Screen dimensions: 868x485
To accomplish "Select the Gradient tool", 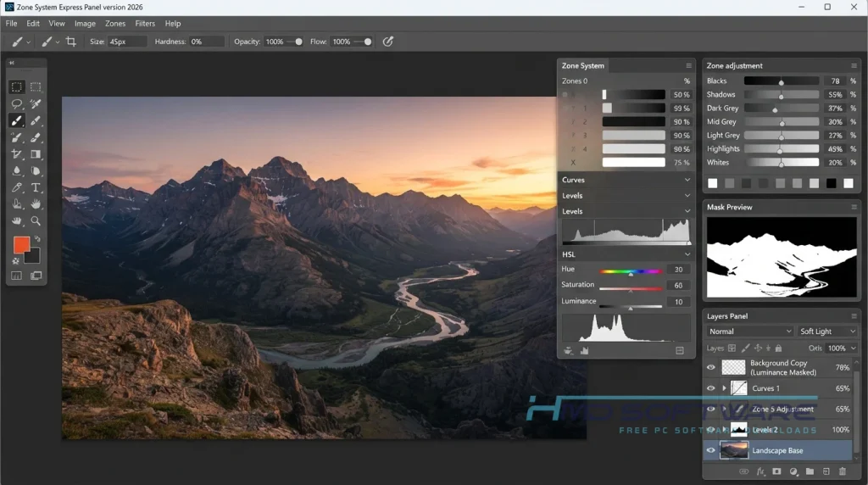I will tap(36, 154).
